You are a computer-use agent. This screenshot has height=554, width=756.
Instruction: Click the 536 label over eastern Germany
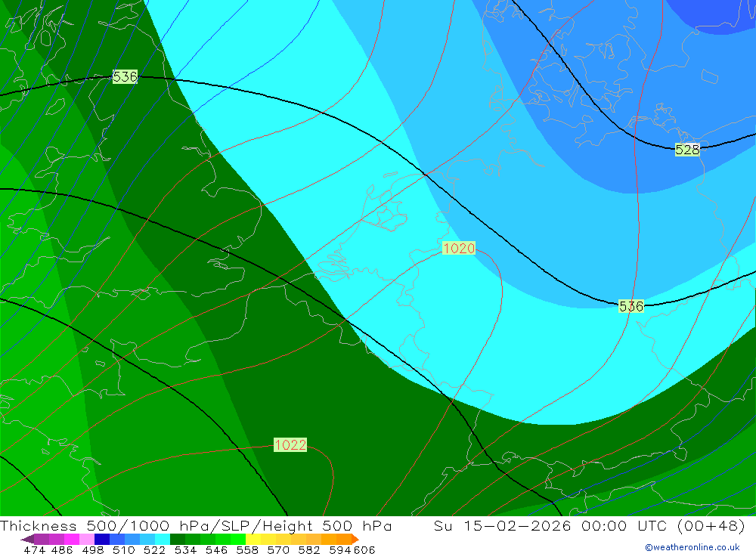(x=631, y=306)
